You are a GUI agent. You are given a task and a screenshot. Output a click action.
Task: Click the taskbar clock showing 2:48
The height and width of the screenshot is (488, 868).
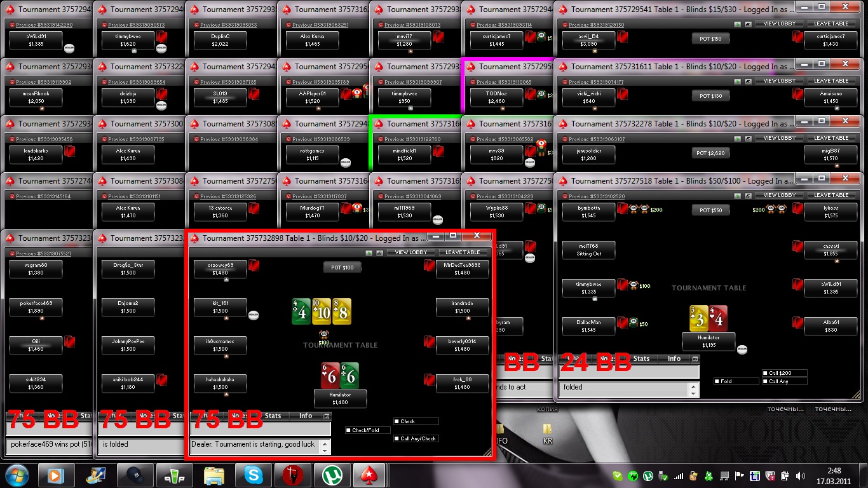pos(834,475)
